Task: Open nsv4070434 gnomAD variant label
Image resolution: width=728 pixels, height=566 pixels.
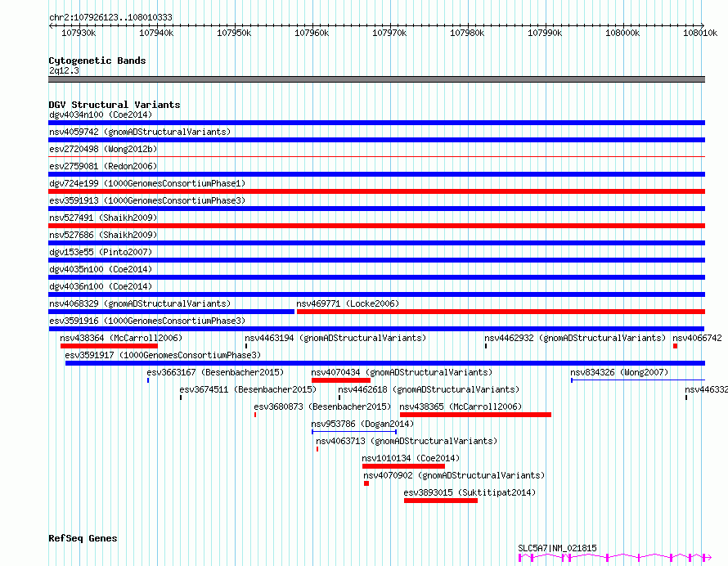Action: pos(402,372)
